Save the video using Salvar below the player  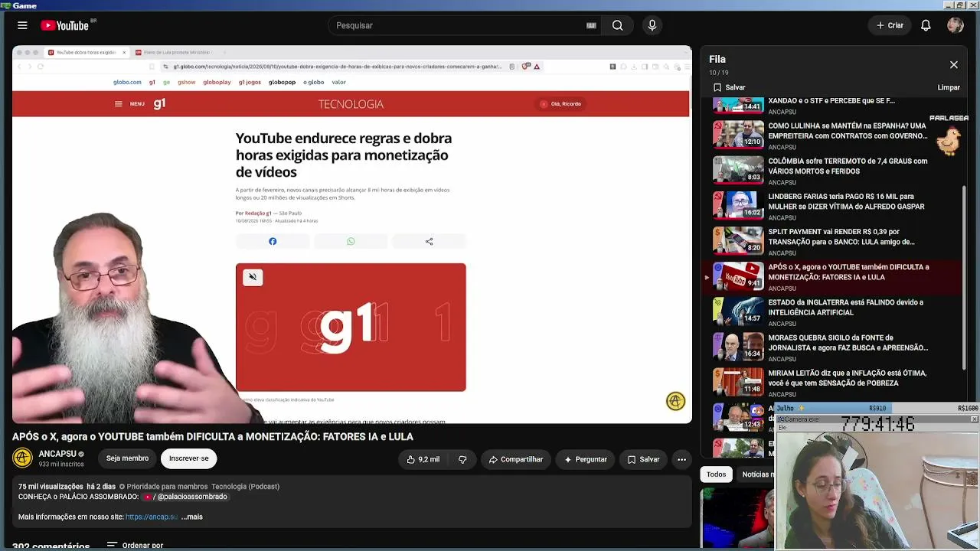pos(643,459)
